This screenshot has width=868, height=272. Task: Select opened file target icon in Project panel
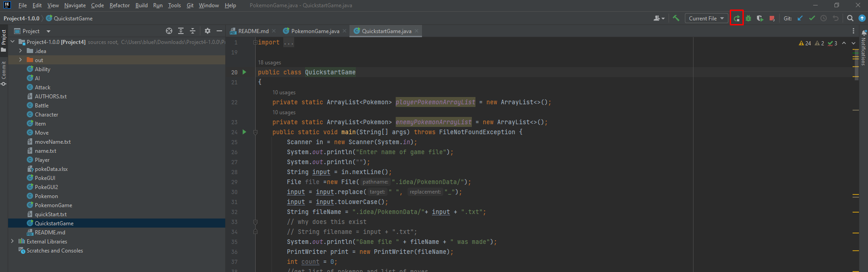pyautogui.click(x=169, y=31)
